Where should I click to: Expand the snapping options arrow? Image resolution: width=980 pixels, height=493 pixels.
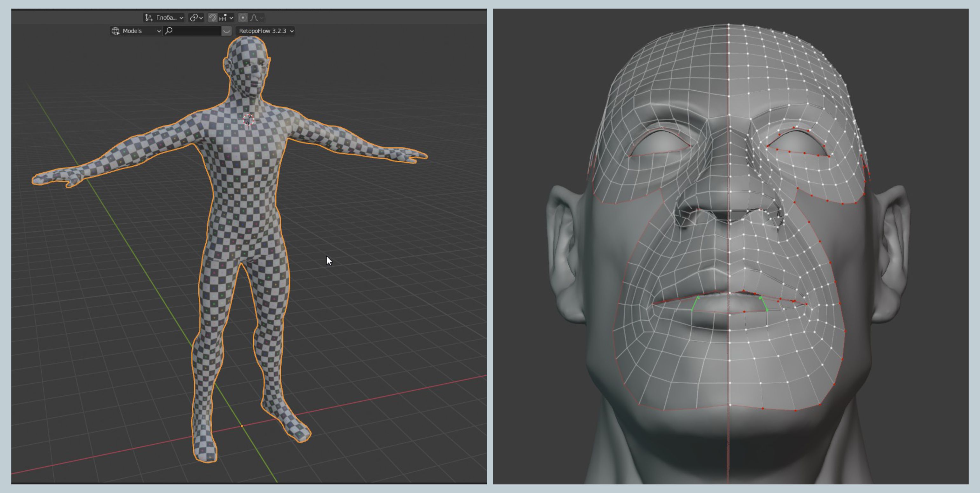pos(231,18)
